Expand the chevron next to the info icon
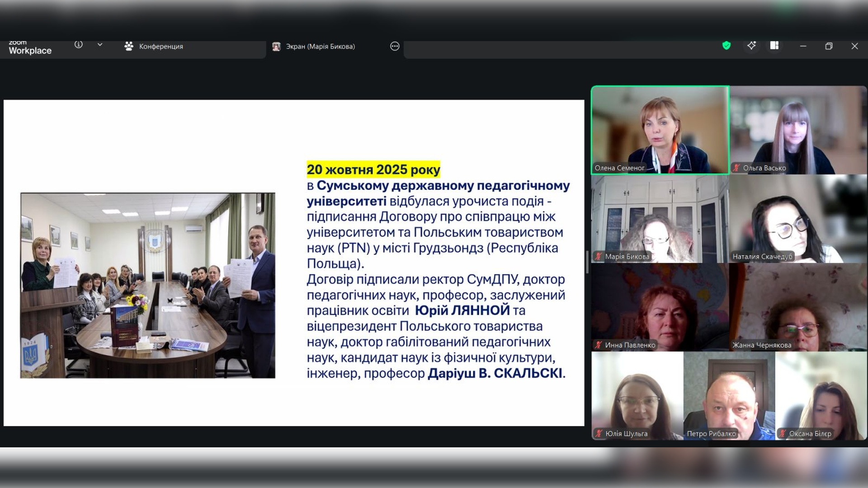868x488 pixels. coord(100,45)
